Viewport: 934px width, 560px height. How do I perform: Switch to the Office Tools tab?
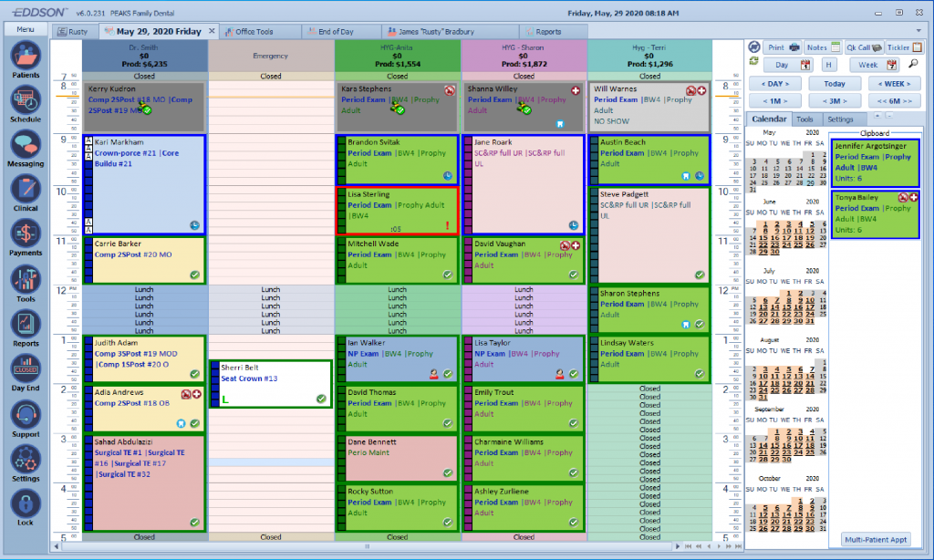coord(254,32)
